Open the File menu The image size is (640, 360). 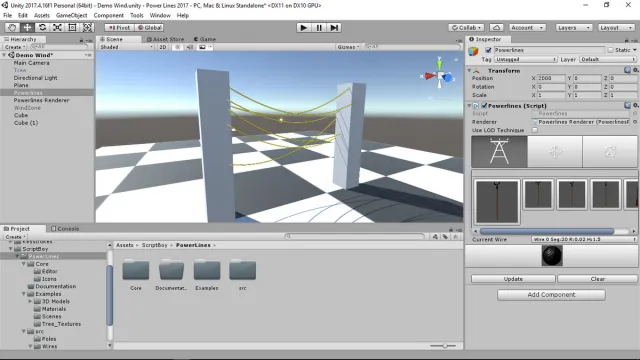point(7,15)
